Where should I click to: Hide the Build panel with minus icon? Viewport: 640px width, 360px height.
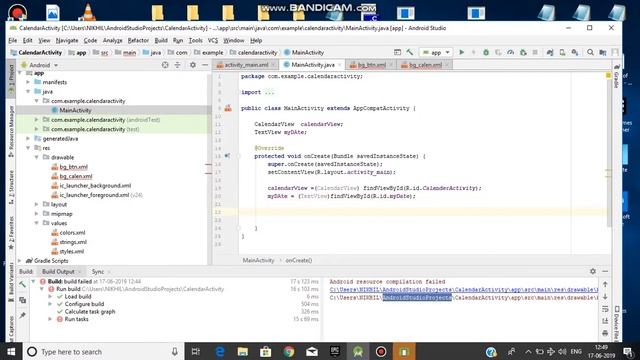tap(605, 271)
